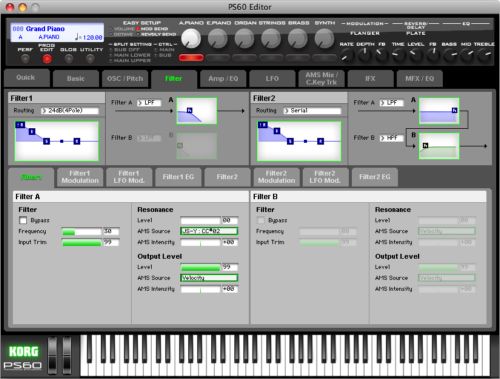
Task: Toggle the STRINGS timbre on button
Action: click(271, 58)
